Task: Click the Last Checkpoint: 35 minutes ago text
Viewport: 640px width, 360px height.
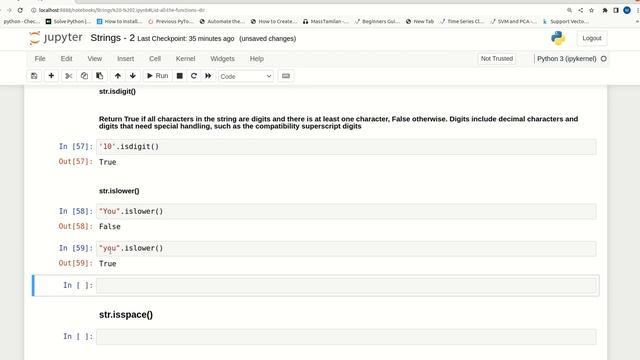Action: (x=186, y=39)
